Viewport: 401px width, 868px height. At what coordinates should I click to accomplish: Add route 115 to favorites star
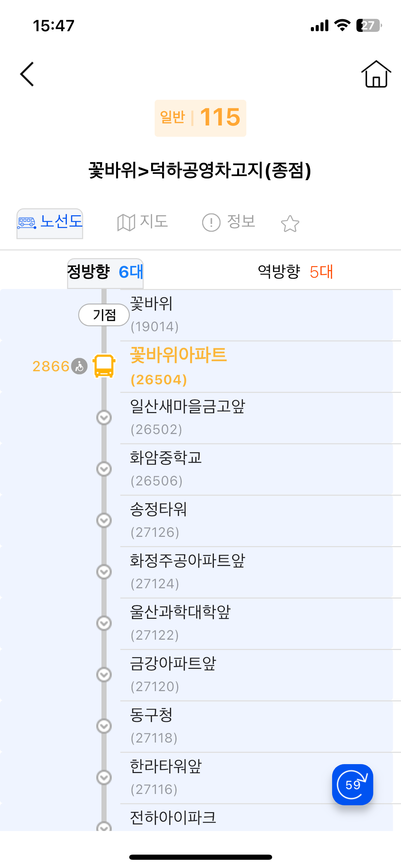[x=290, y=224]
